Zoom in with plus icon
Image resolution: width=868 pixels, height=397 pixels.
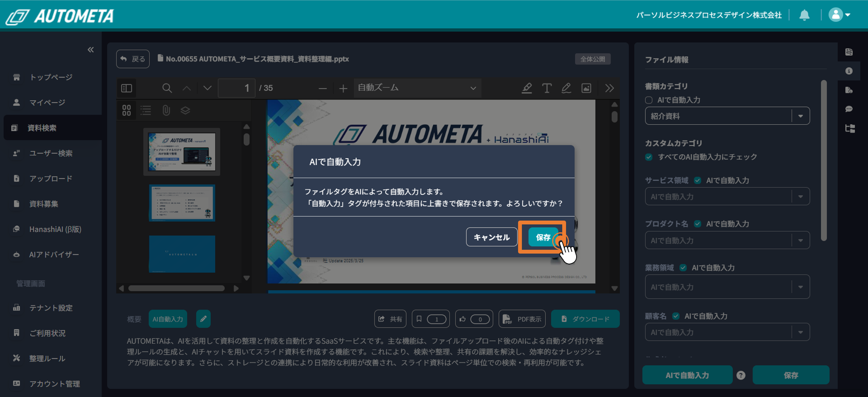pyautogui.click(x=343, y=89)
